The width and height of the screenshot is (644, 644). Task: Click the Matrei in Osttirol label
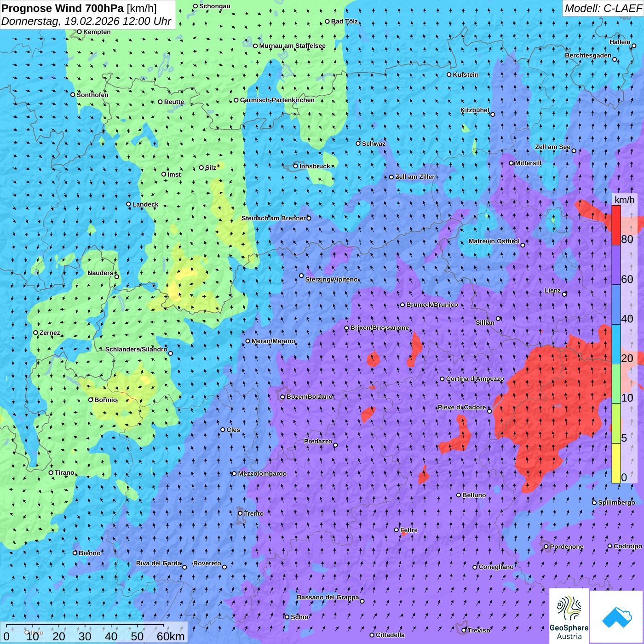[x=494, y=241]
